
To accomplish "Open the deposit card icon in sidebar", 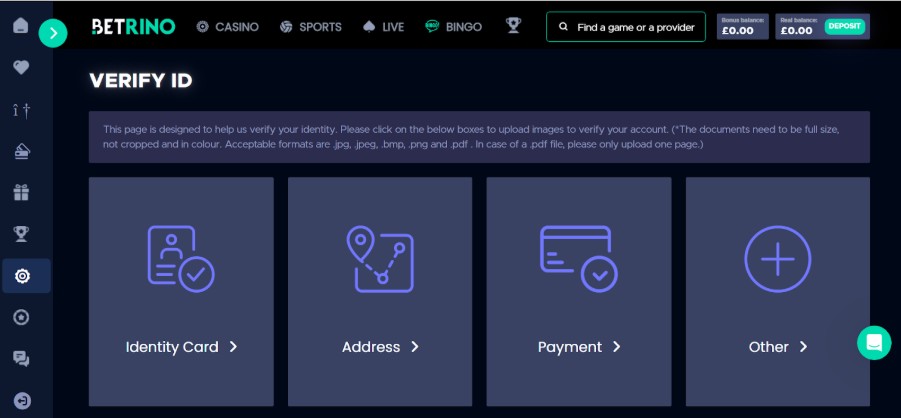I will point(21,151).
